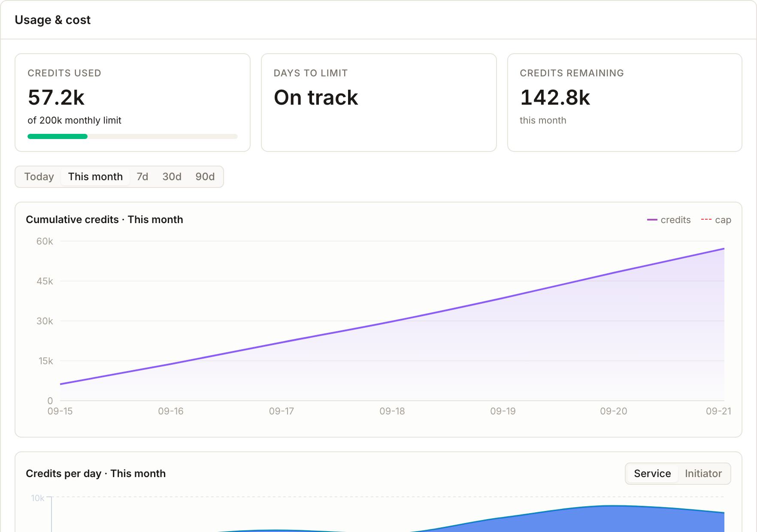Switch to the 7d time range
The width and height of the screenshot is (757, 532).
[x=142, y=177]
